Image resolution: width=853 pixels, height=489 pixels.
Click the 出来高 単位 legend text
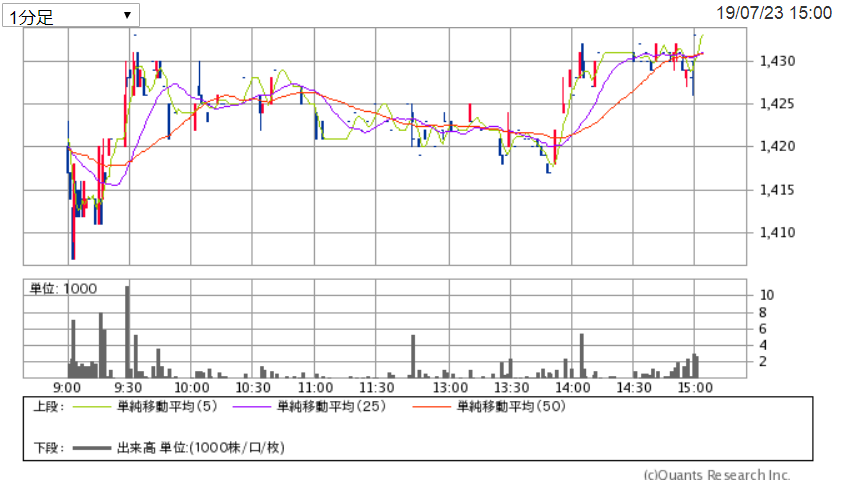tap(201, 448)
